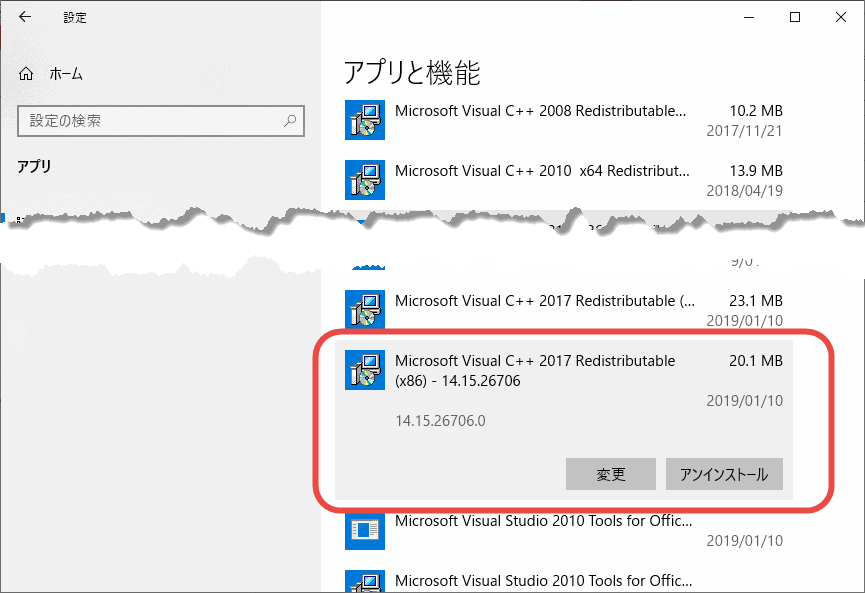Screen dimensions: 865x593
Task: Expand the Visual C++ 2017 23.1 MB entry
Action: (564, 309)
